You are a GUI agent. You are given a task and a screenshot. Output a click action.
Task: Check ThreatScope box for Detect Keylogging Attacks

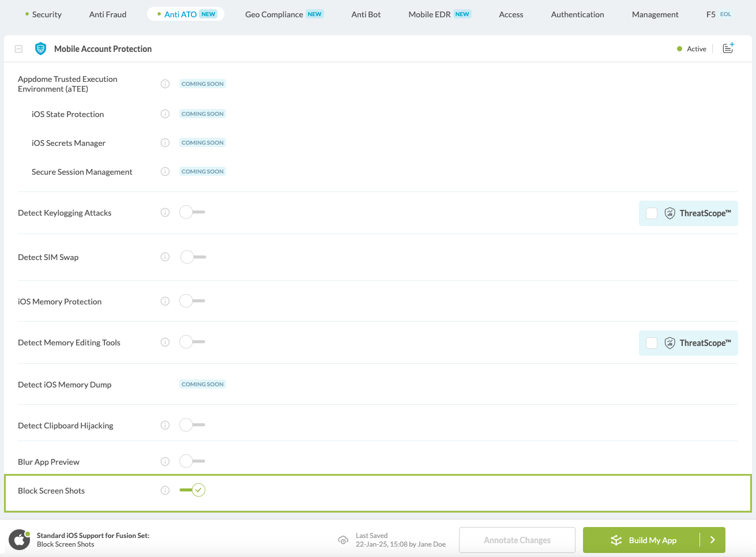[652, 213]
